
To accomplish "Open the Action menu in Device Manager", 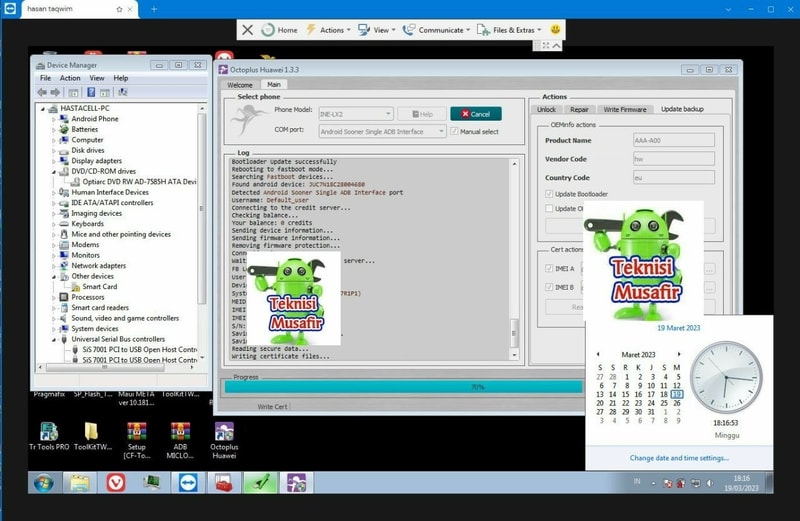I will pyautogui.click(x=70, y=78).
